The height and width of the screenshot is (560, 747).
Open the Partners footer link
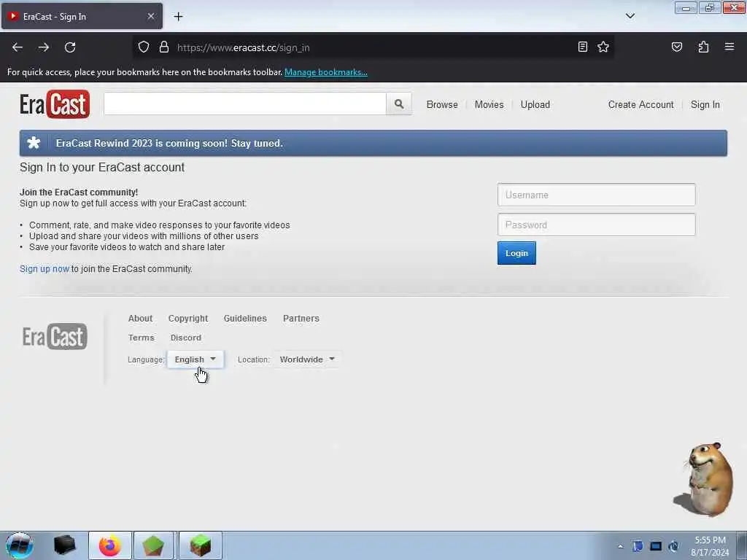[301, 318]
